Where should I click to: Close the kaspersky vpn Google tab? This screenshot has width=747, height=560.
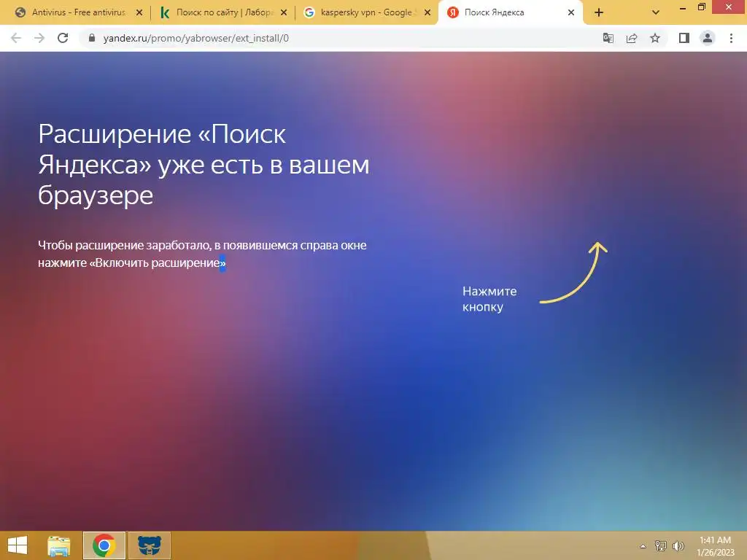pos(427,13)
